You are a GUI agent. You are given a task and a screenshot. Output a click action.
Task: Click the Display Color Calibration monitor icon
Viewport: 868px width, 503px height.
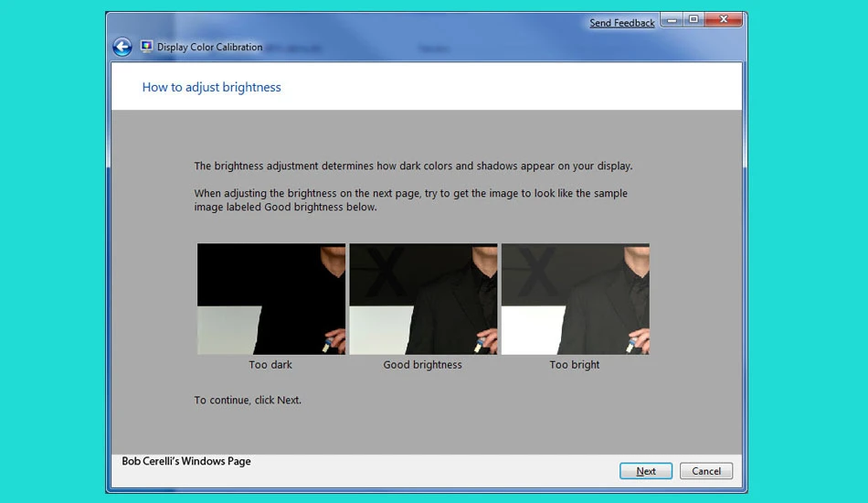147,47
